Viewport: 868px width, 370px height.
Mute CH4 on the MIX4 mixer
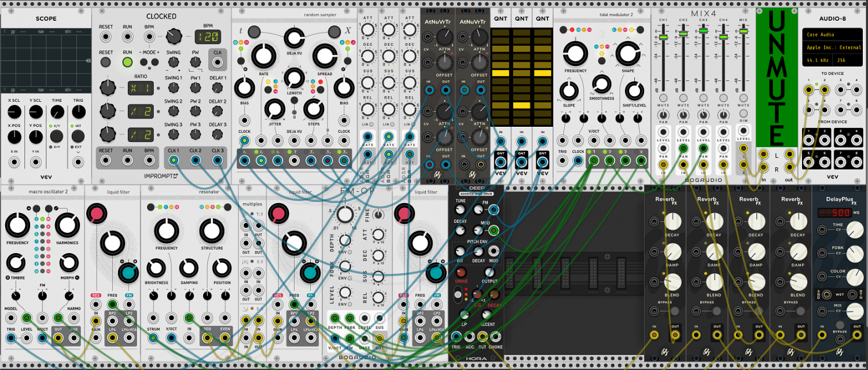pyautogui.click(x=723, y=98)
